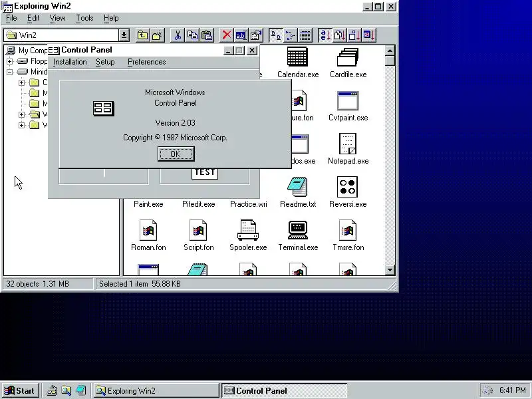Screen dimensions: 532x399
Task: Select Cardfile.exe file icon
Action: 348,57
